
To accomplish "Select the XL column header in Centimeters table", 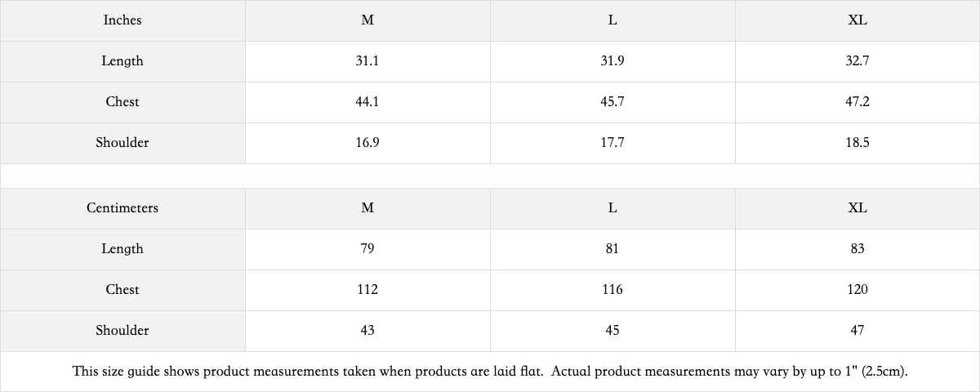I will (857, 208).
